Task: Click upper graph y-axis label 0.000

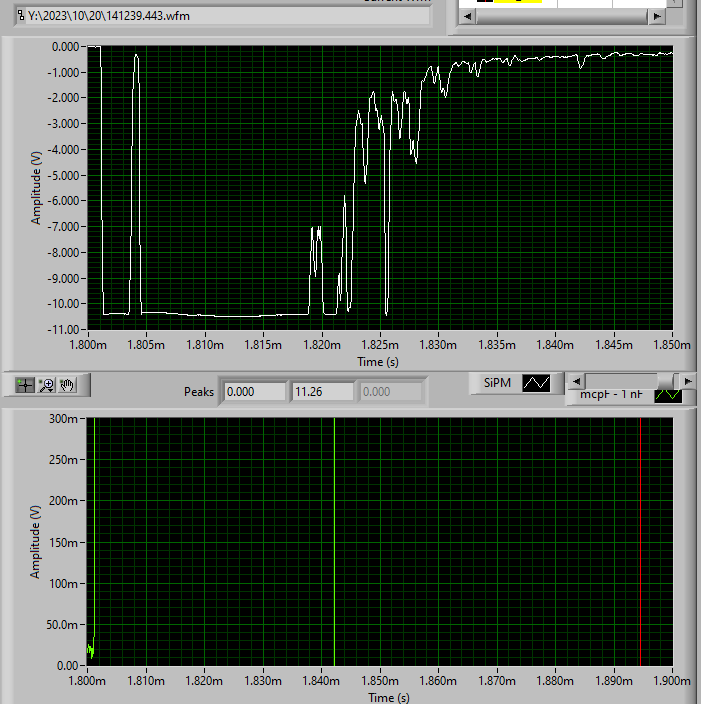Action: (x=66, y=47)
